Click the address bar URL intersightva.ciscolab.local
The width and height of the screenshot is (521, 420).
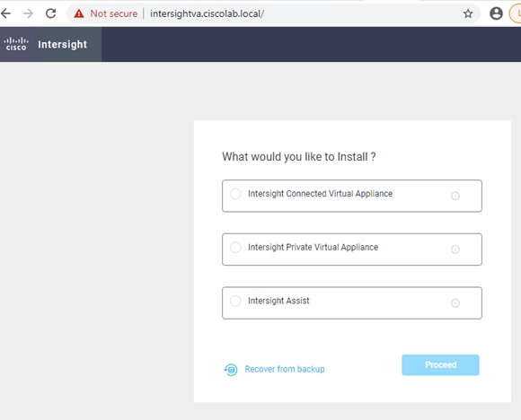click(x=207, y=13)
